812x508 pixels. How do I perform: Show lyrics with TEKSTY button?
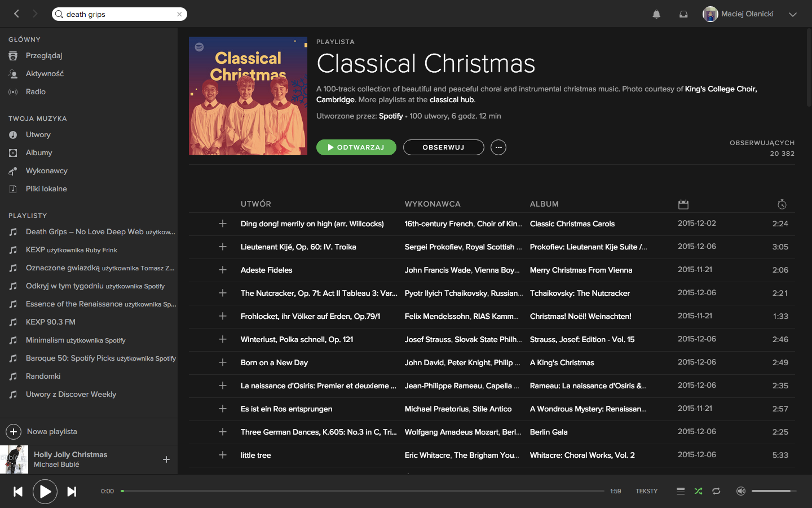(647, 491)
